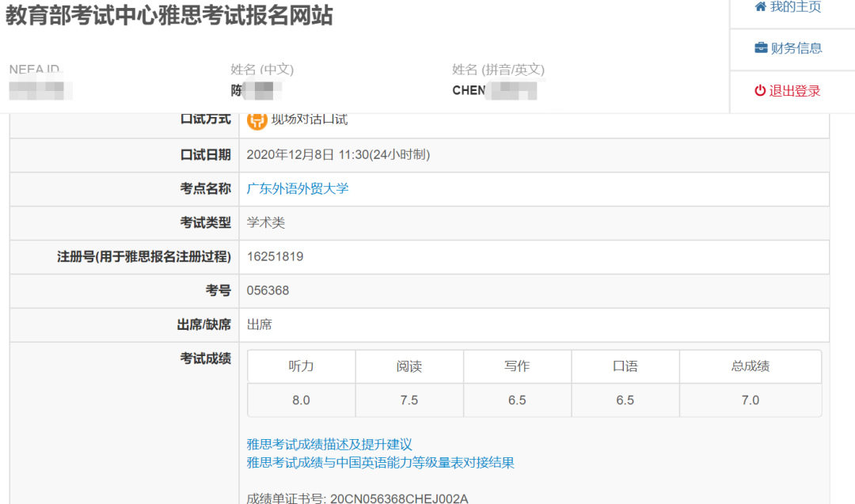
Task: Click the 阅读 score column header
Action: [x=409, y=366]
